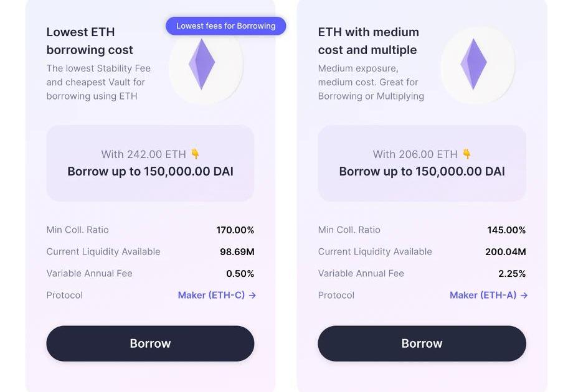The height and width of the screenshot is (392, 563).
Task: Click the pointing-down emoji after 206.00 ETH
Action: pos(467,154)
